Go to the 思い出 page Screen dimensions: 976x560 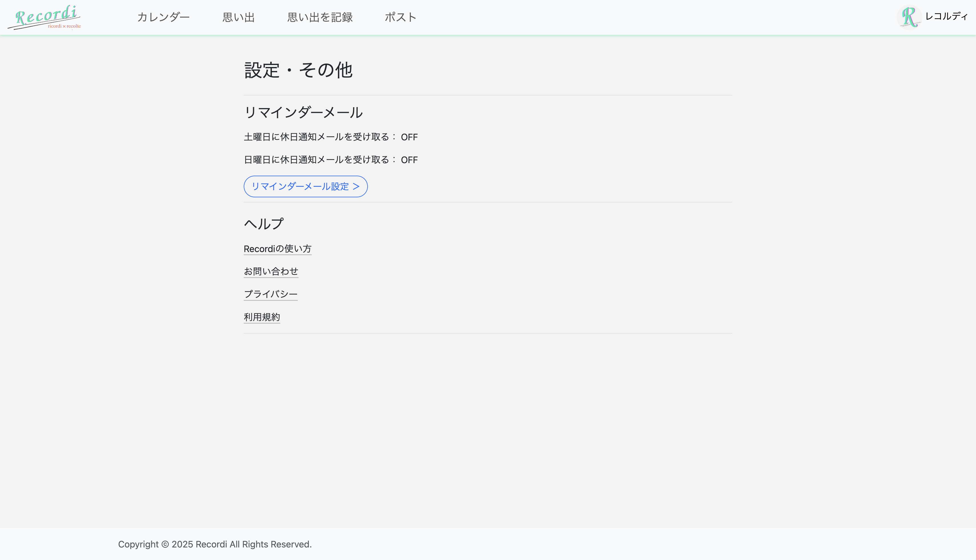[239, 17]
